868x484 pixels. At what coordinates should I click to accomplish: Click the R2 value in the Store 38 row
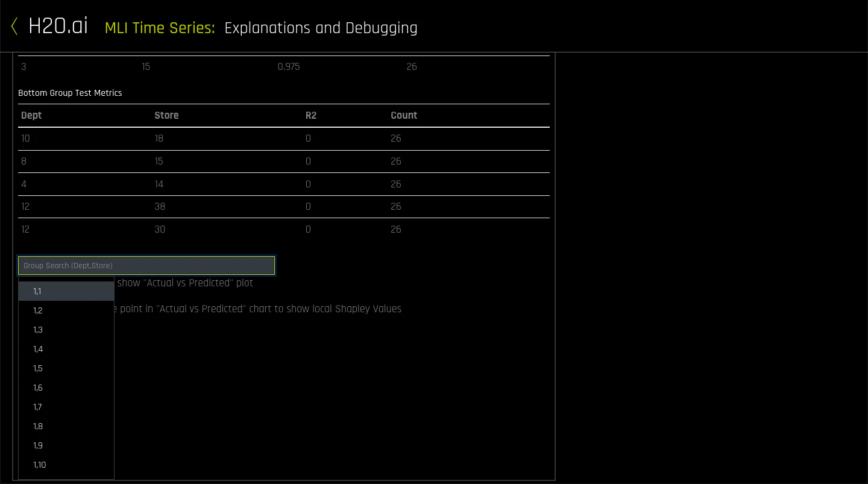(x=308, y=207)
